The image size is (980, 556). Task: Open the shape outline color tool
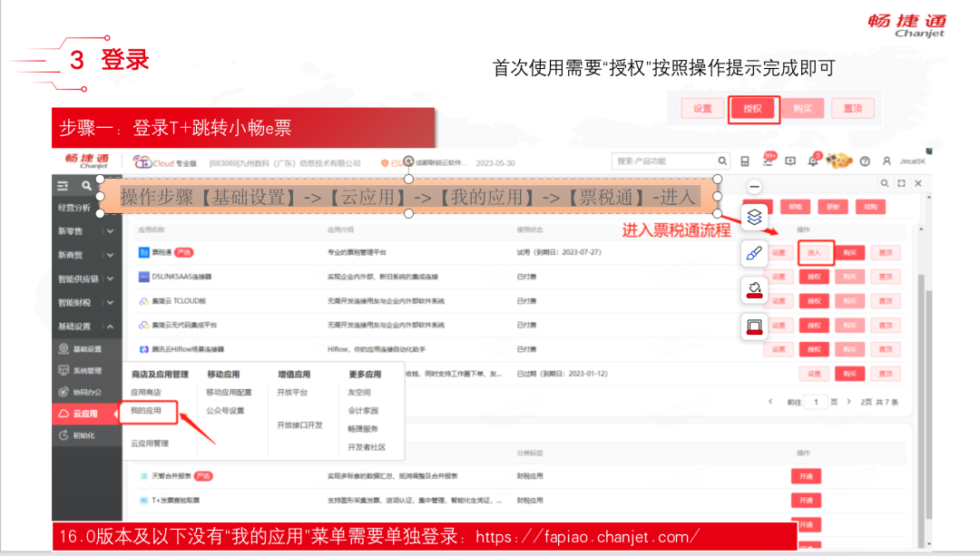754,327
